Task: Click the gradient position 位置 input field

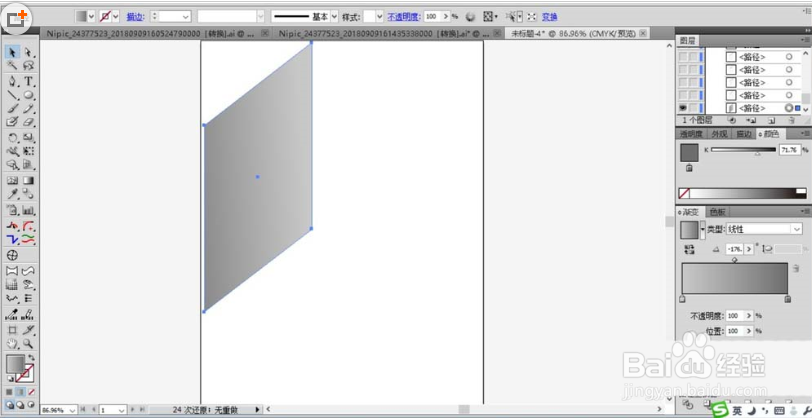Action: [735, 330]
